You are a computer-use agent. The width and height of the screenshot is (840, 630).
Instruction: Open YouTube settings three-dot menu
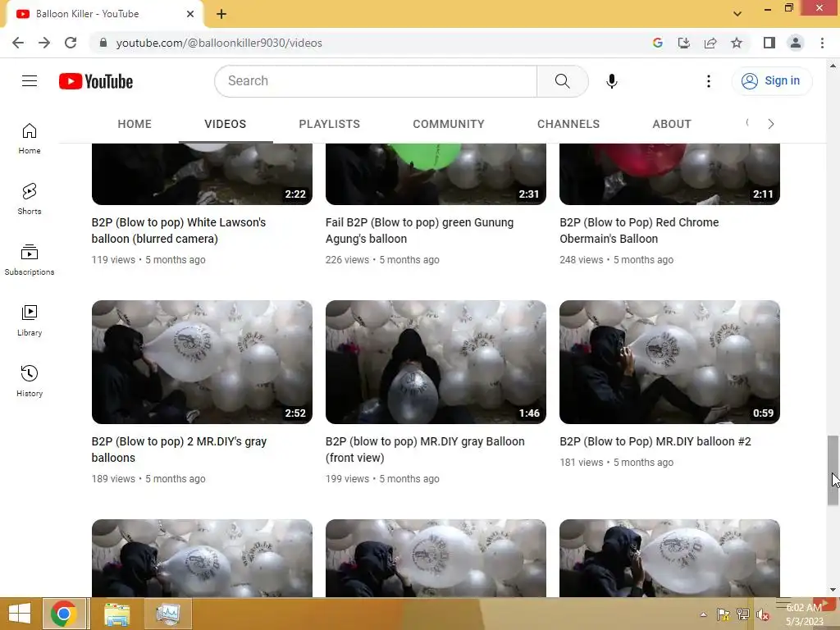tap(708, 81)
